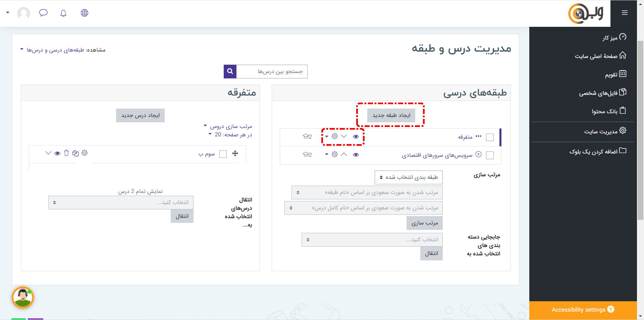Toggle the hamburger sidebar menu
Screen dimensions: 644x320
click(x=624, y=13)
